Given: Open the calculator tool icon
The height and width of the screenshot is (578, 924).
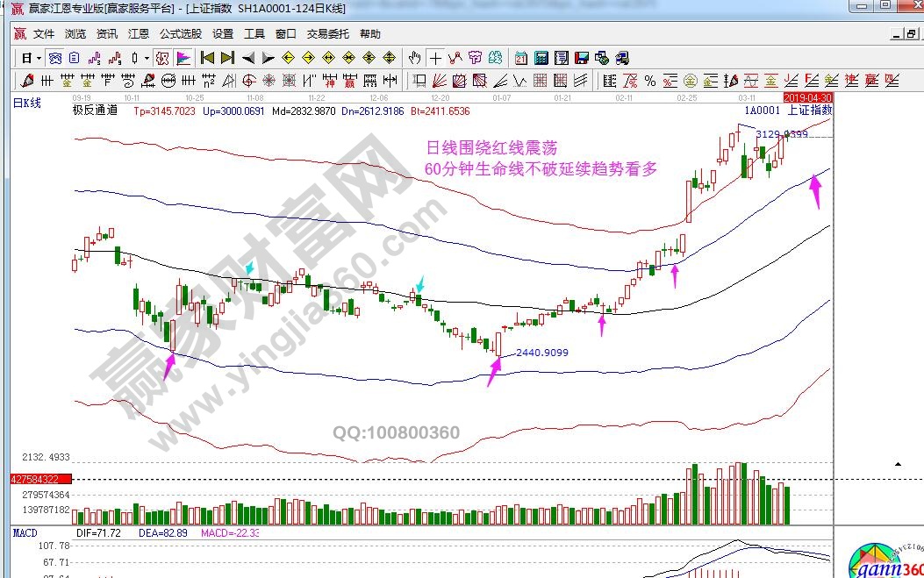Looking at the screenshot, I should 541,59.
